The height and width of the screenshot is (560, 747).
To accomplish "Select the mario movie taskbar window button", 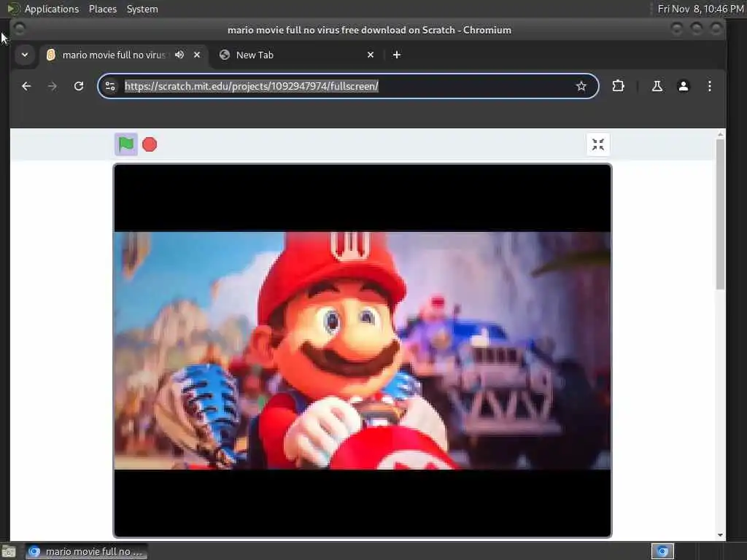I will click(86, 551).
